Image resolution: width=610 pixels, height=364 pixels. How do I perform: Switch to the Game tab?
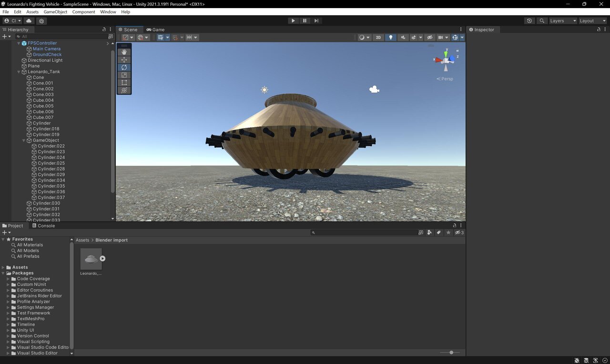[x=155, y=30]
